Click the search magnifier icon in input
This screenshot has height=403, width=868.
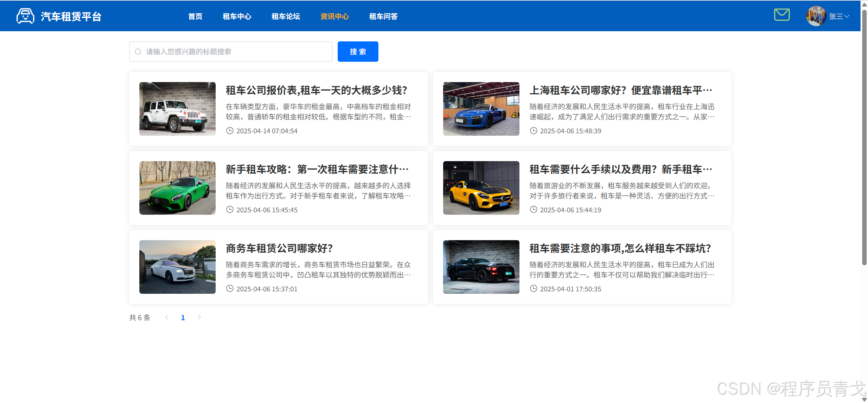tap(138, 52)
